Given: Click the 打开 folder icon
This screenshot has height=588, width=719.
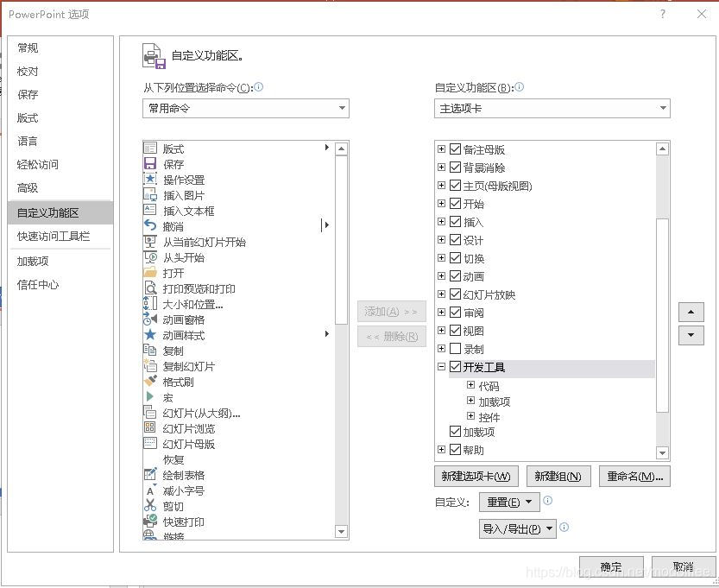Looking at the screenshot, I should tap(150, 273).
